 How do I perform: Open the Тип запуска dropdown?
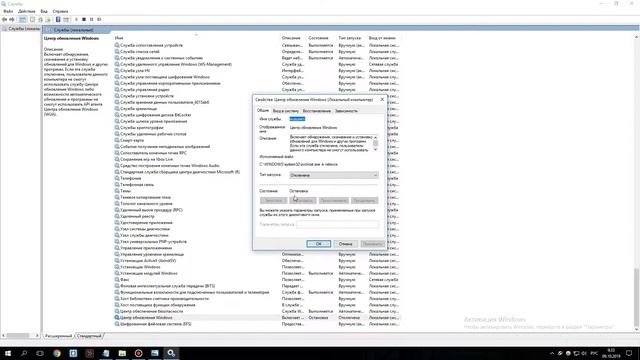coord(334,175)
